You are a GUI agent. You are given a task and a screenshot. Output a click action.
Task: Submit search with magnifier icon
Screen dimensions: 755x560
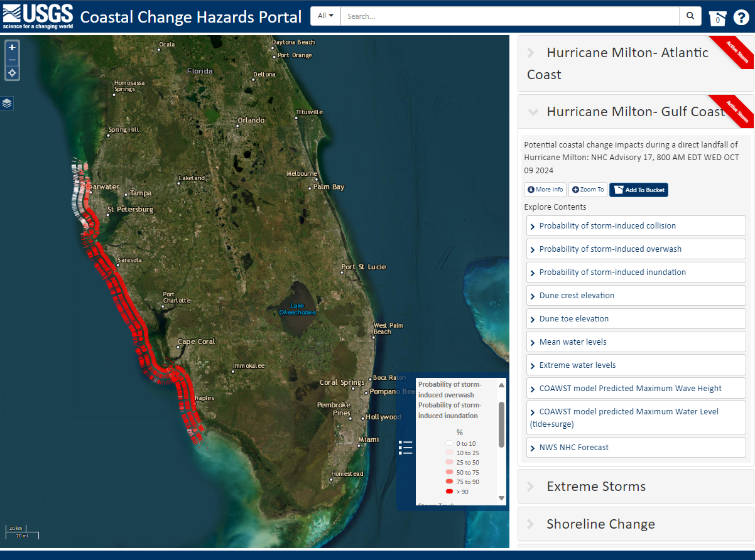pyautogui.click(x=690, y=16)
